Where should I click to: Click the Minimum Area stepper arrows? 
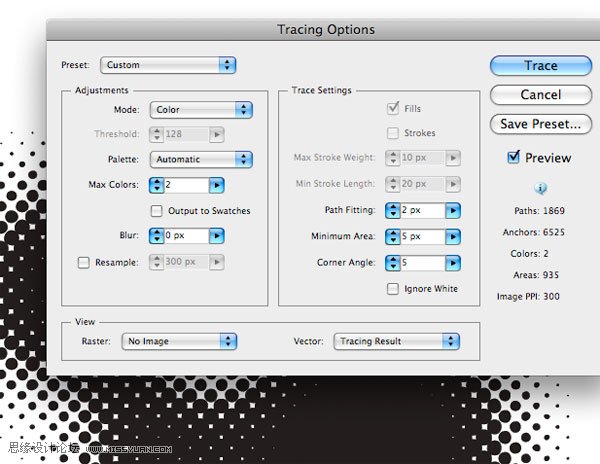point(393,237)
